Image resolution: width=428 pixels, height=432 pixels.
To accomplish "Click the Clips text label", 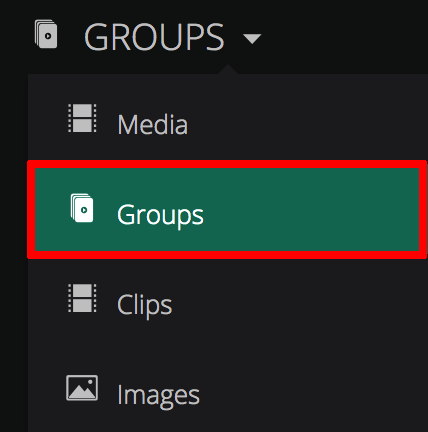I will click(145, 305).
